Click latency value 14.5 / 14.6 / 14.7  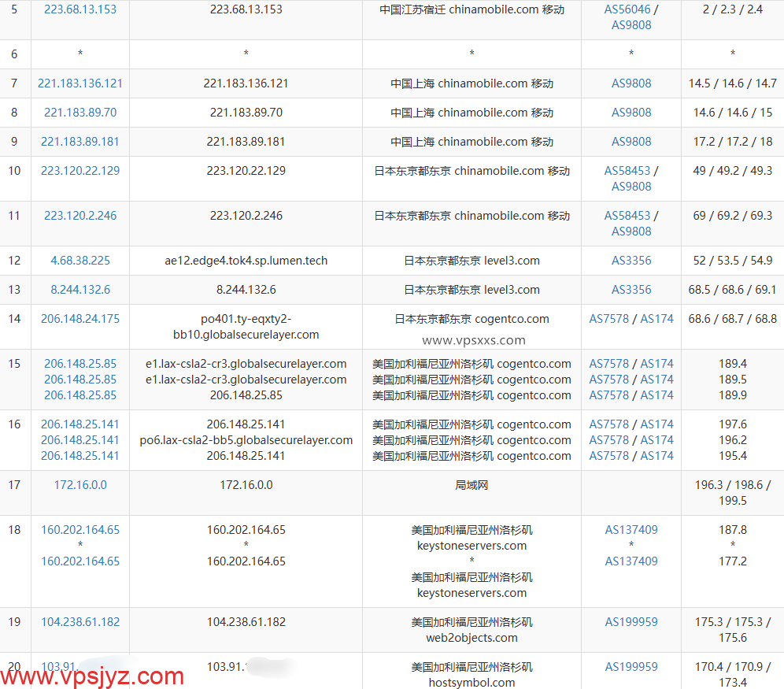pyautogui.click(x=733, y=83)
